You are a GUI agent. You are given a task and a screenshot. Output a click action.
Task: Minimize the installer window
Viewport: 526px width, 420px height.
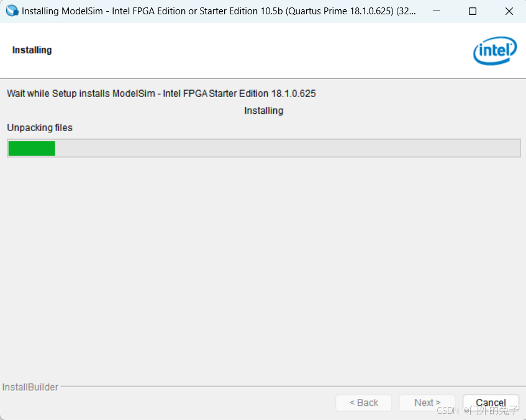[x=437, y=11]
